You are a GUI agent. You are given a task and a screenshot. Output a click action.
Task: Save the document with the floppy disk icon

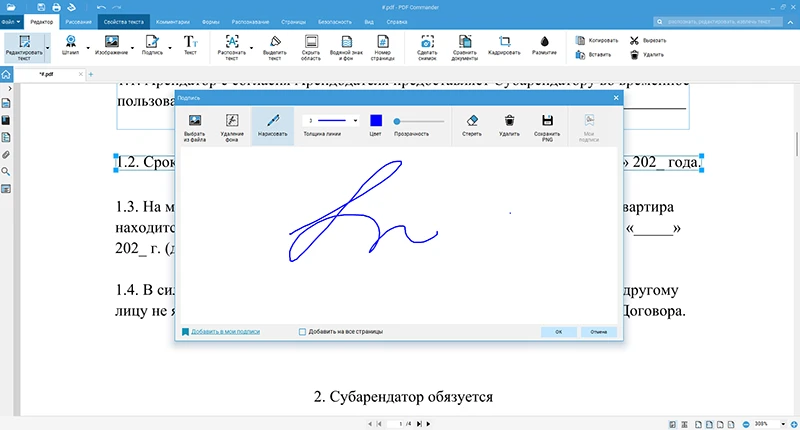click(x=41, y=7)
